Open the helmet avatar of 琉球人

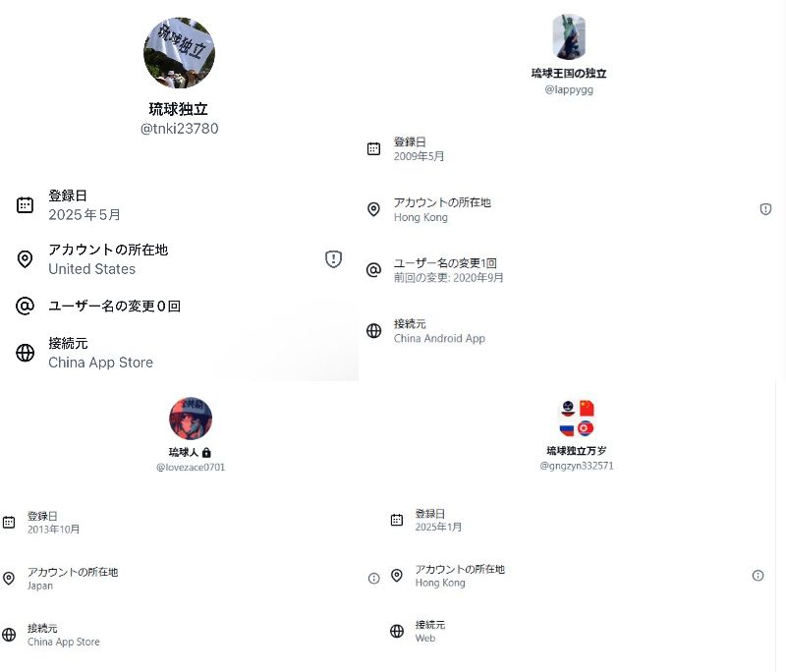pos(191,419)
